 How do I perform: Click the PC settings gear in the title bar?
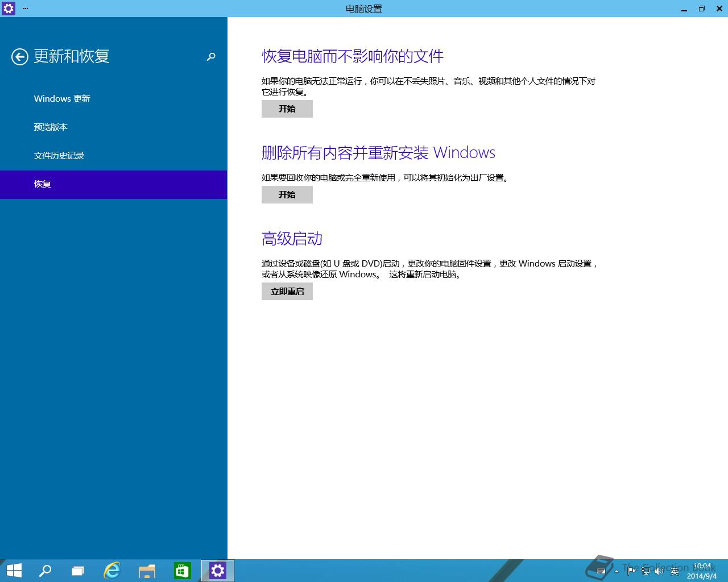(8, 9)
